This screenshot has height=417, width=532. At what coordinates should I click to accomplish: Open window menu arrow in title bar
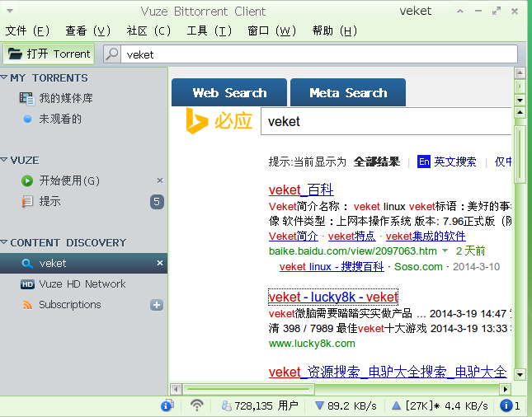click(10, 11)
